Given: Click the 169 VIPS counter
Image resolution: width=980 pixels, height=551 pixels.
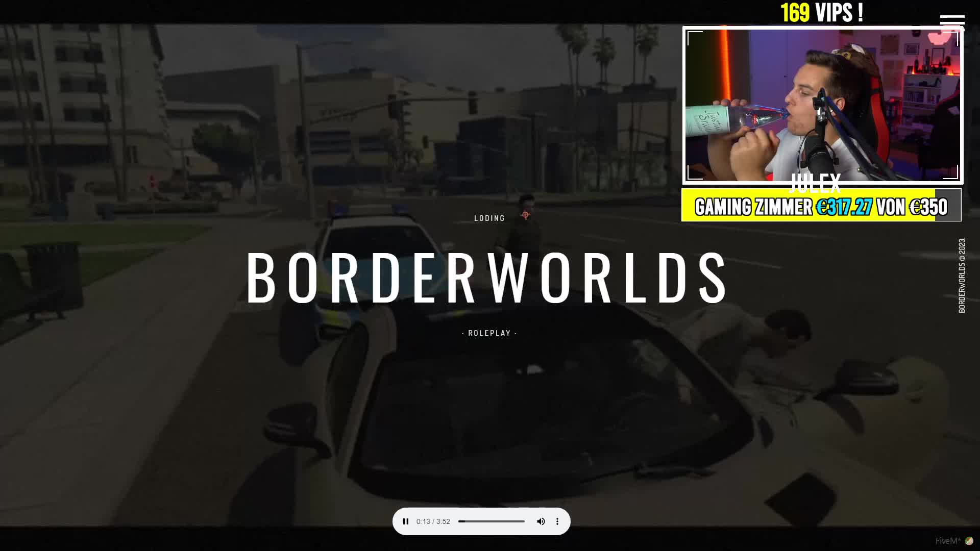Looking at the screenshot, I should tap(822, 12).
